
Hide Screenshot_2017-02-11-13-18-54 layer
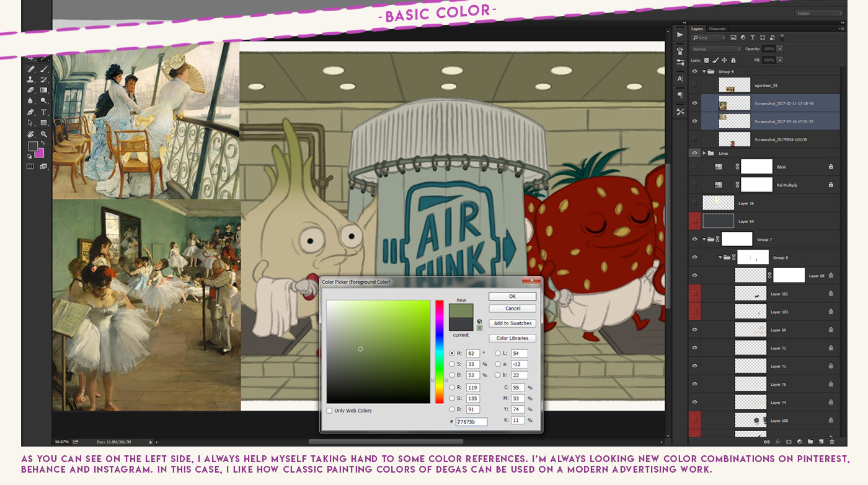pos(694,103)
